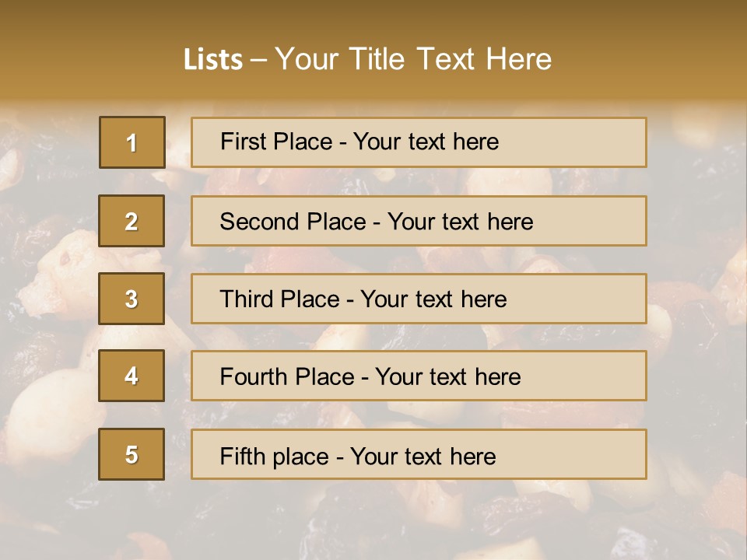Click the words "Fourth Place"
This screenshot has height=560, width=747.
coord(286,377)
